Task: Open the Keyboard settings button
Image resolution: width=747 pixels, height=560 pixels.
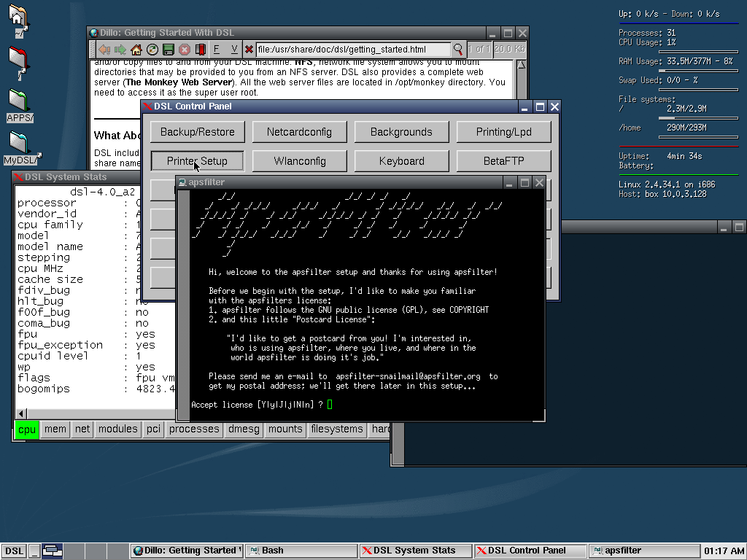Action: point(401,161)
